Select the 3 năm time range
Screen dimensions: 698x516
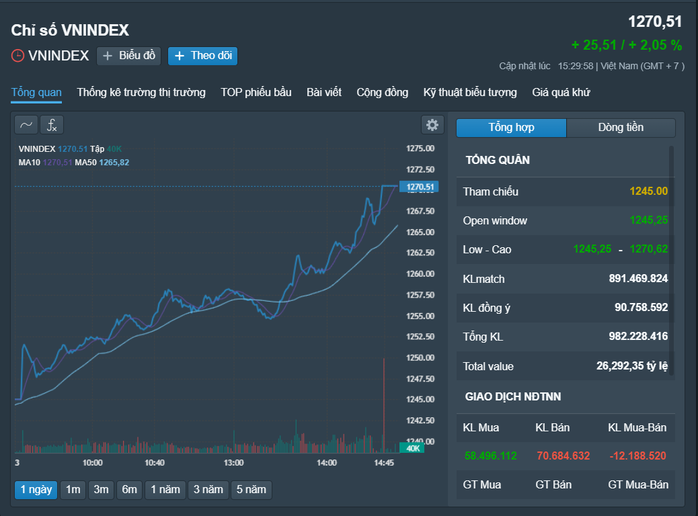tap(208, 490)
